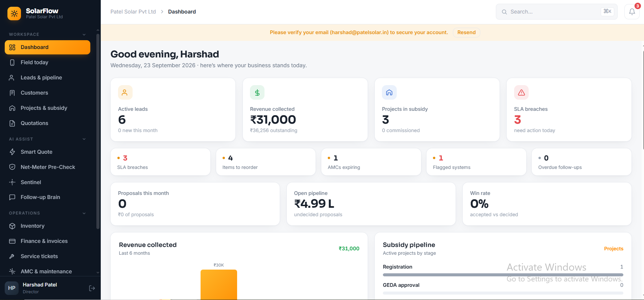Click the AMC & maintenance sun icon
The height and width of the screenshot is (300, 644).
point(12,272)
